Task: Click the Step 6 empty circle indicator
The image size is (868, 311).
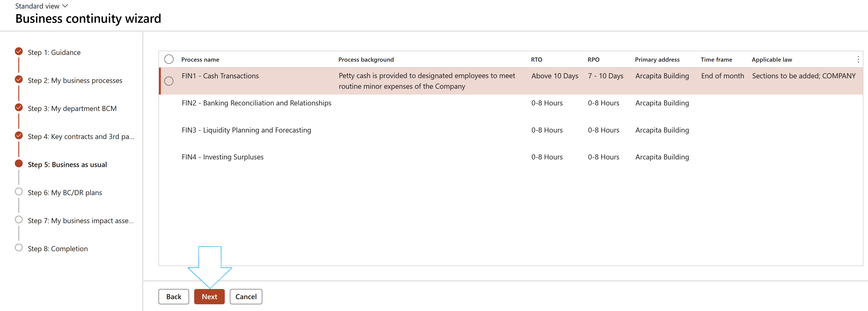Action: (19, 192)
